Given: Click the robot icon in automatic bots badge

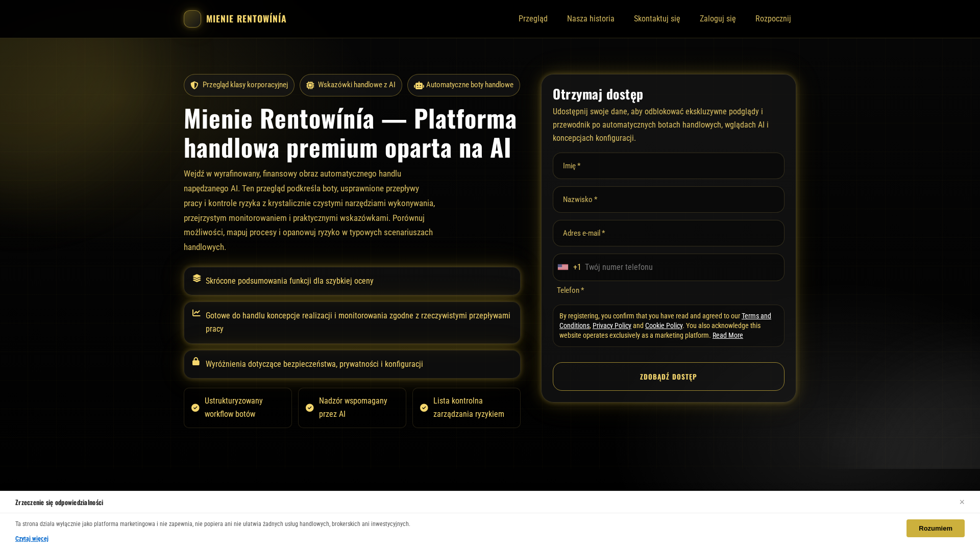Looking at the screenshot, I should point(419,86).
